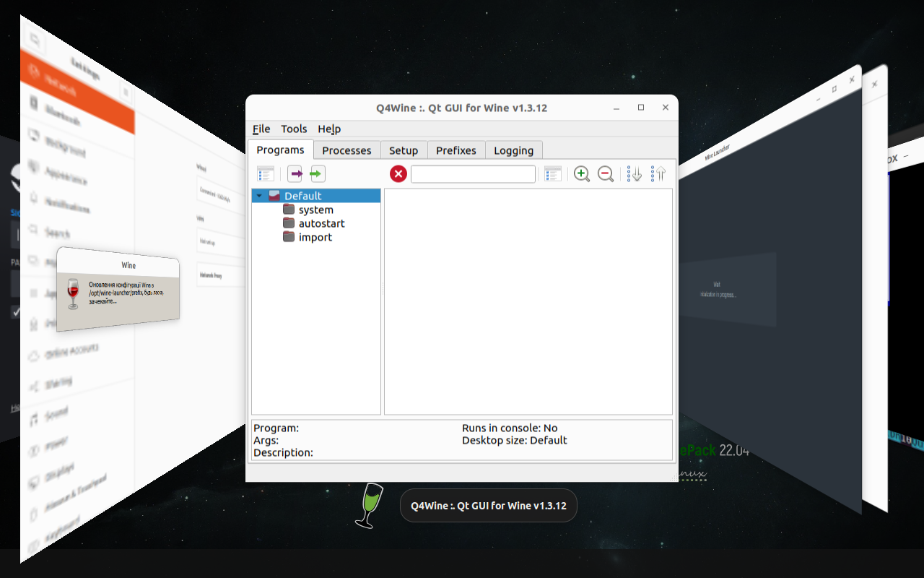Image resolution: width=924 pixels, height=578 pixels.
Task: Click the 'Program:' info label
Action: click(276, 428)
